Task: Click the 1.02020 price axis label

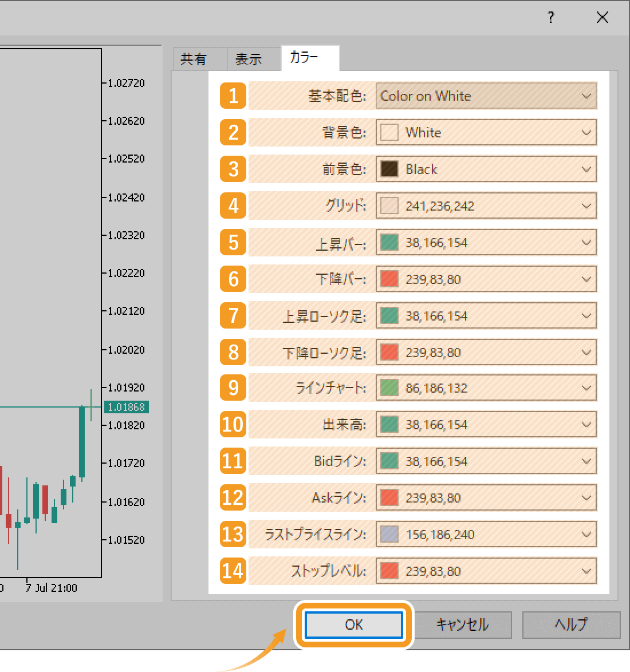Action: click(126, 350)
